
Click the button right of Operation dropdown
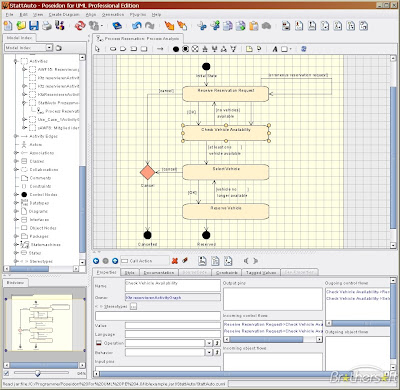click(x=217, y=343)
